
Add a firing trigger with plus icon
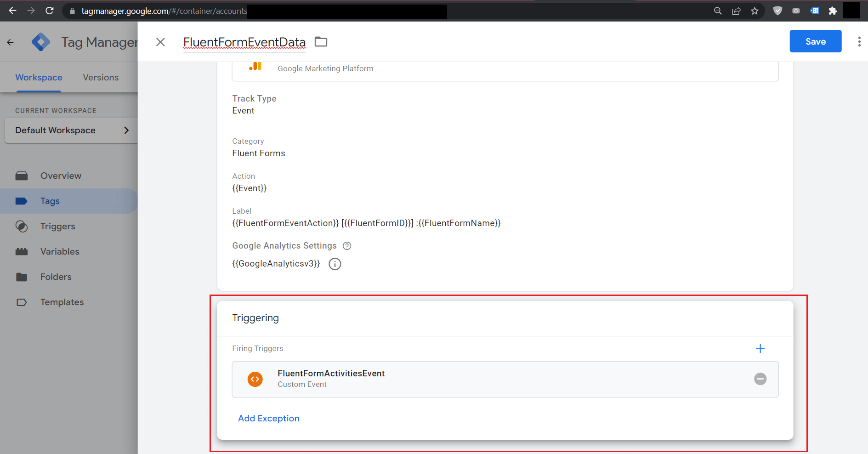click(760, 349)
